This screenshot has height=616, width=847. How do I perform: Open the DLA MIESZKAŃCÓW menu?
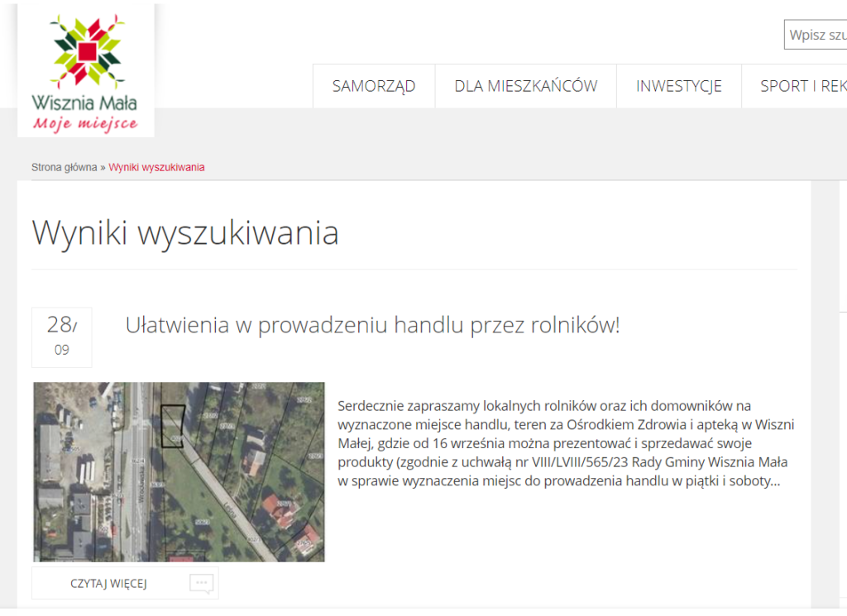pos(525,86)
